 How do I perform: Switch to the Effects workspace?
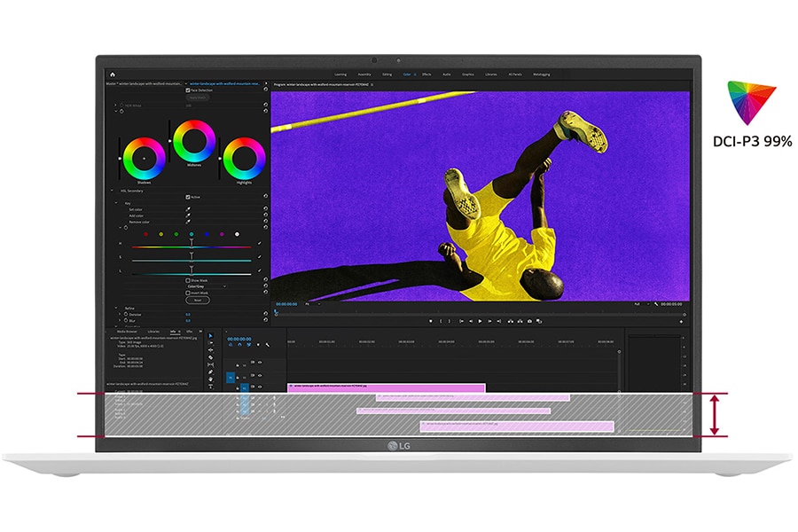(x=426, y=74)
